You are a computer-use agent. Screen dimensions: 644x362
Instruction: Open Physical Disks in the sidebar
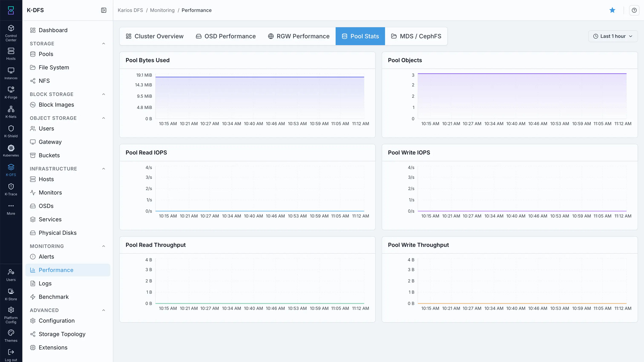pos(68,233)
